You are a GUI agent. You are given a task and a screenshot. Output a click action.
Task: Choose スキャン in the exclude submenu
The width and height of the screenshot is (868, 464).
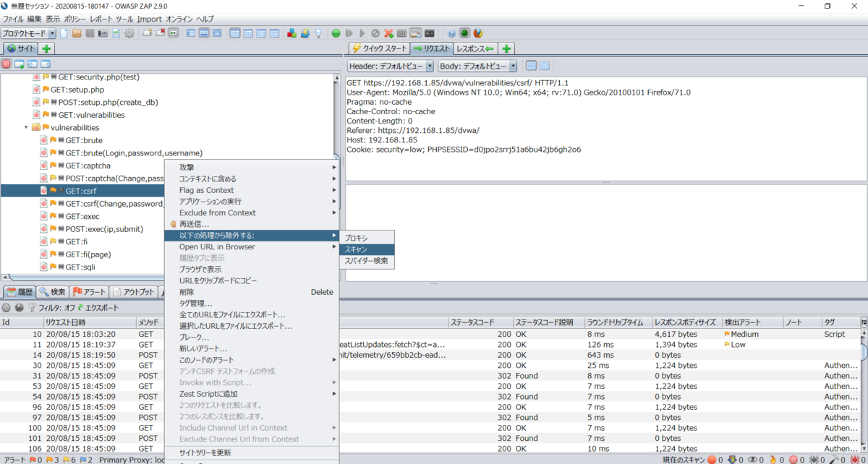tap(367, 249)
